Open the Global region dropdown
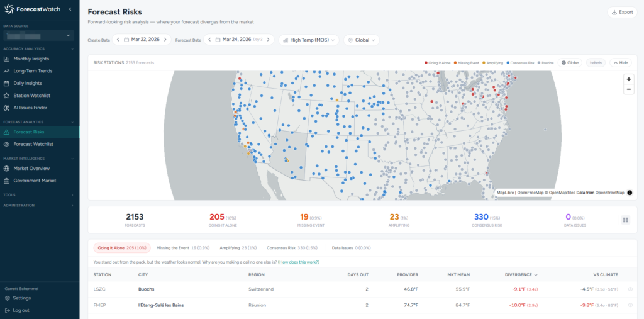 [362, 40]
